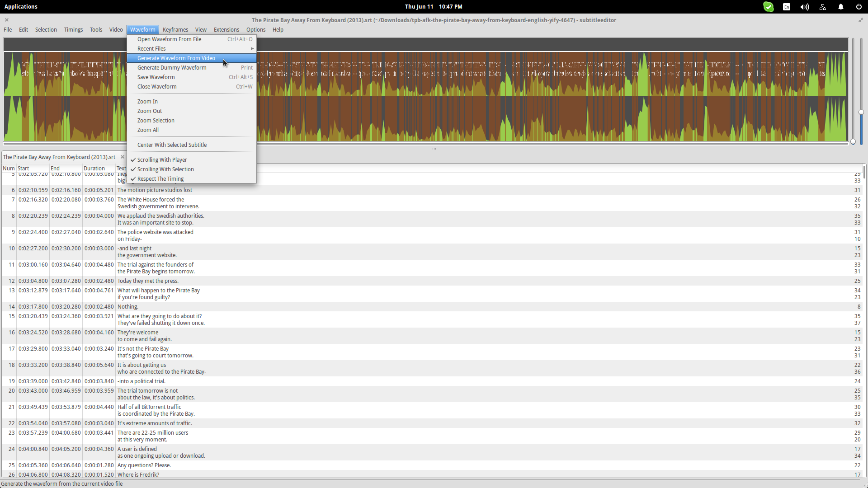
Task: Click the green checkmark tray icon
Action: [x=769, y=7]
